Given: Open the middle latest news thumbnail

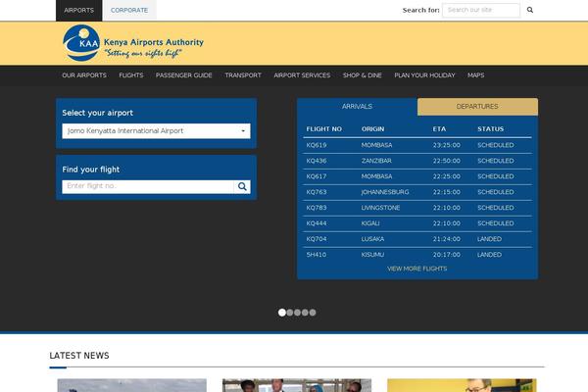Looking at the screenshot, I should tap(297, 385).
